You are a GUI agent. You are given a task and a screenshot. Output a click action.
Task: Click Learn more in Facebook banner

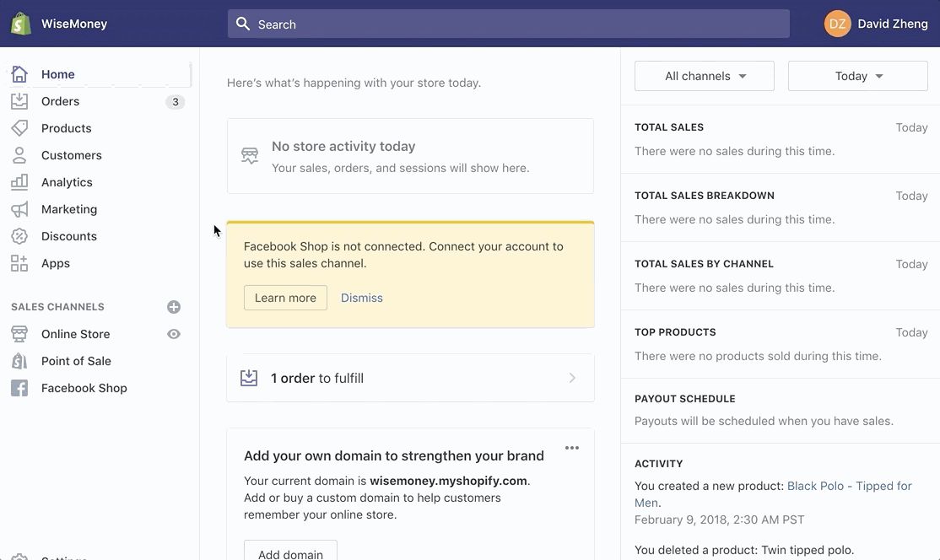click(285, 298)
